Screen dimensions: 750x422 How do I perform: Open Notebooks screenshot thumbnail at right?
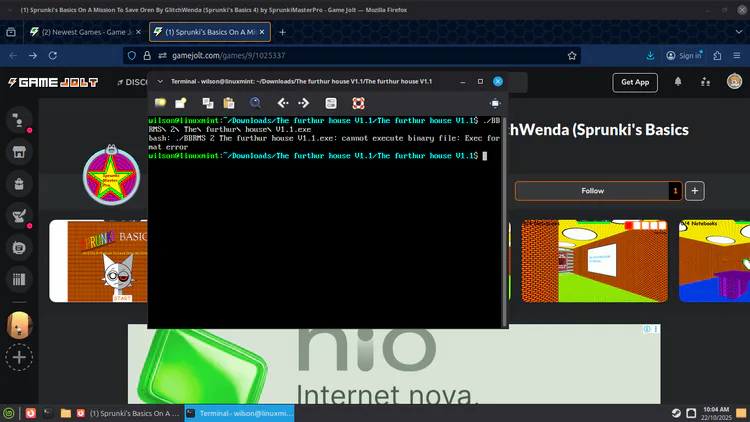click(x=714, y=261)
